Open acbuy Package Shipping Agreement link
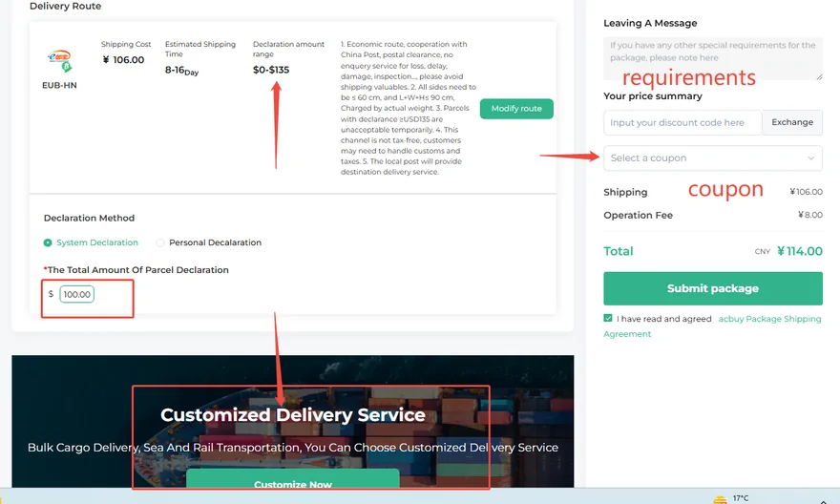This screenshot has height=504, width=840. pos(769,319)
